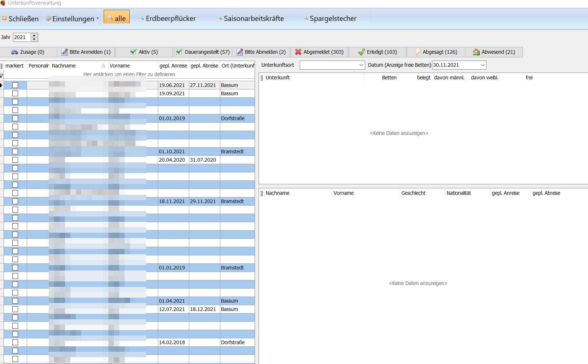Filter by Spargelstecher
The image size is (588, 364).
[329, 18]
